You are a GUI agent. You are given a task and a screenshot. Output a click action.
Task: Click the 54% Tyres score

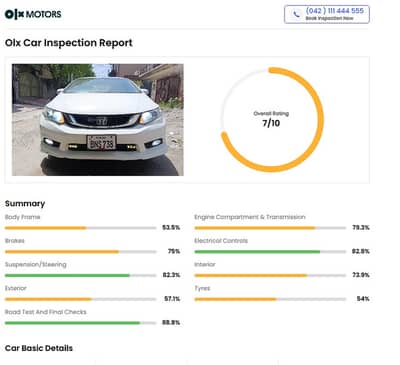[x=363, y=298]
